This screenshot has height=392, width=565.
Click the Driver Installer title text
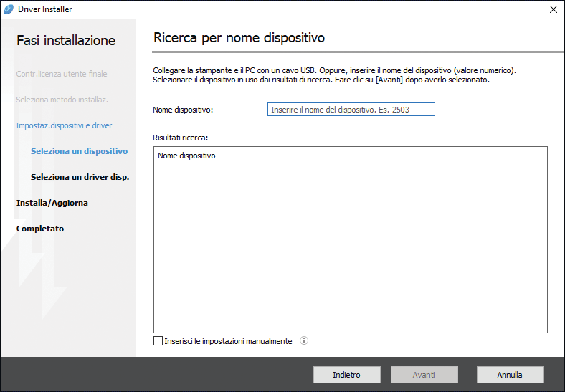(x=45, y=9)
